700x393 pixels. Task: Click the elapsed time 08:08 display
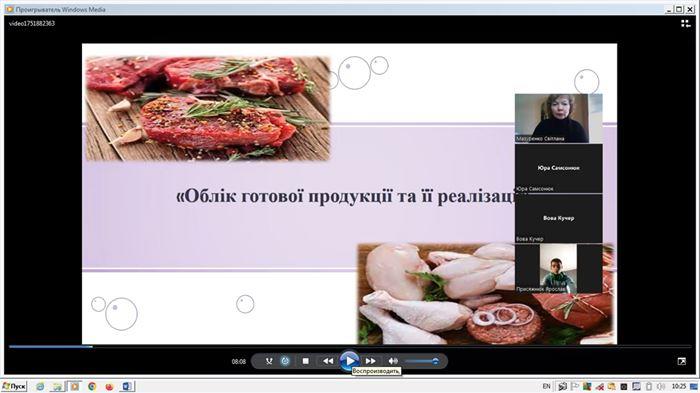(x=239, y=361)
